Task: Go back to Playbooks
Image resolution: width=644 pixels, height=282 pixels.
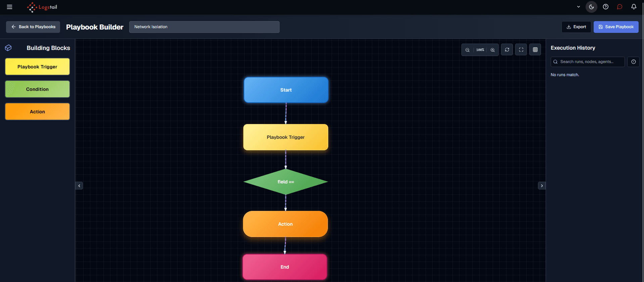Action: pyautogui.click(x=33, y=27)
